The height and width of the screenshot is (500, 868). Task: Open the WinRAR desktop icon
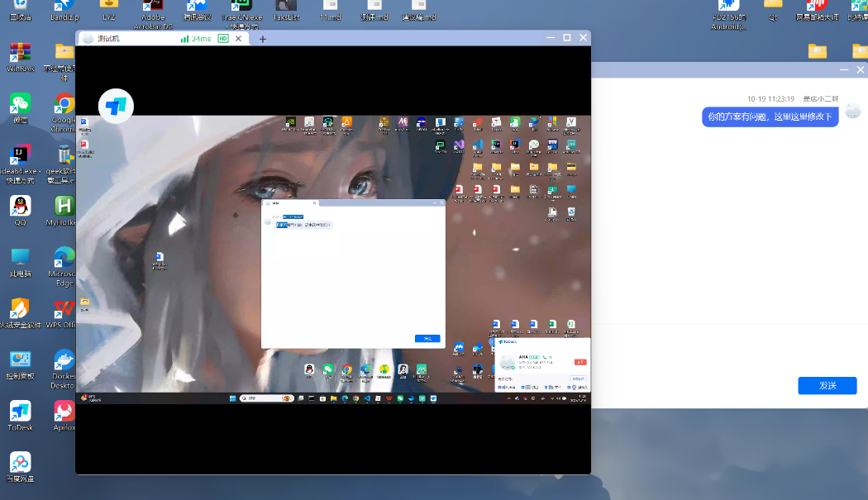pyautogui.click(x=20, y=55)
